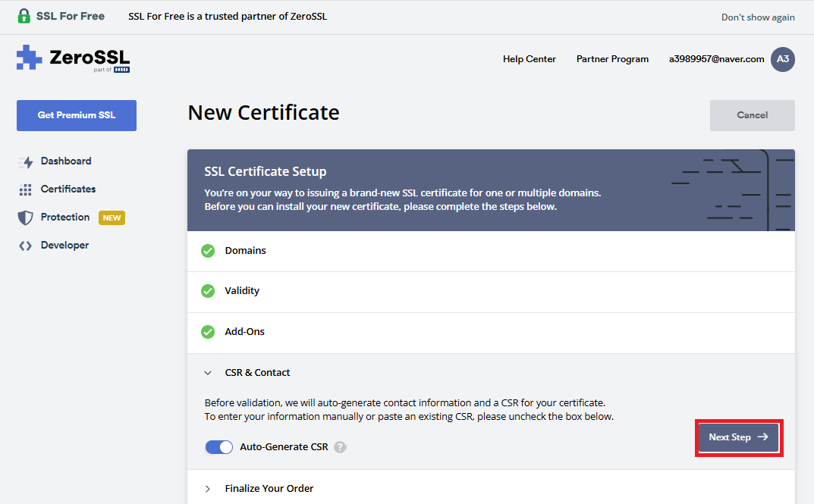Expand the Validity step
This screenshot has width=814, height=504.
pos(491,291)
